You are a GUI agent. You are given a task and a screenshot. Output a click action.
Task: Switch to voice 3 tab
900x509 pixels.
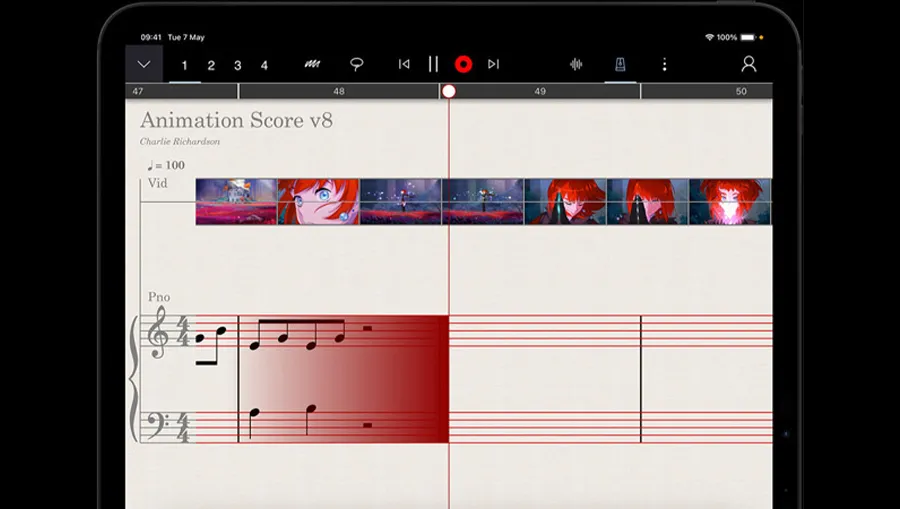(237, 65)
